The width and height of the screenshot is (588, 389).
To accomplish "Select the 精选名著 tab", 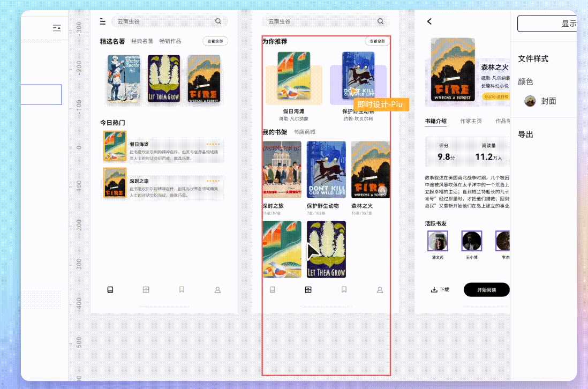I will [112, 41].
